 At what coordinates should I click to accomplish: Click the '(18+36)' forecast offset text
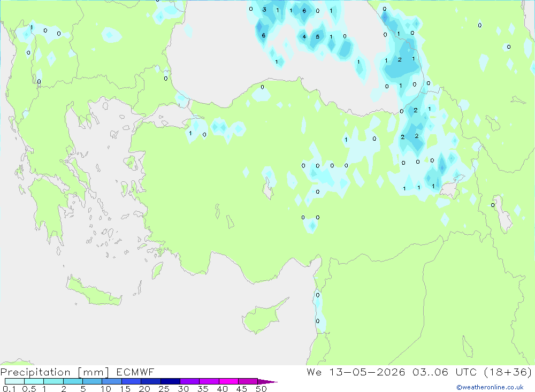tap(508, 372)
